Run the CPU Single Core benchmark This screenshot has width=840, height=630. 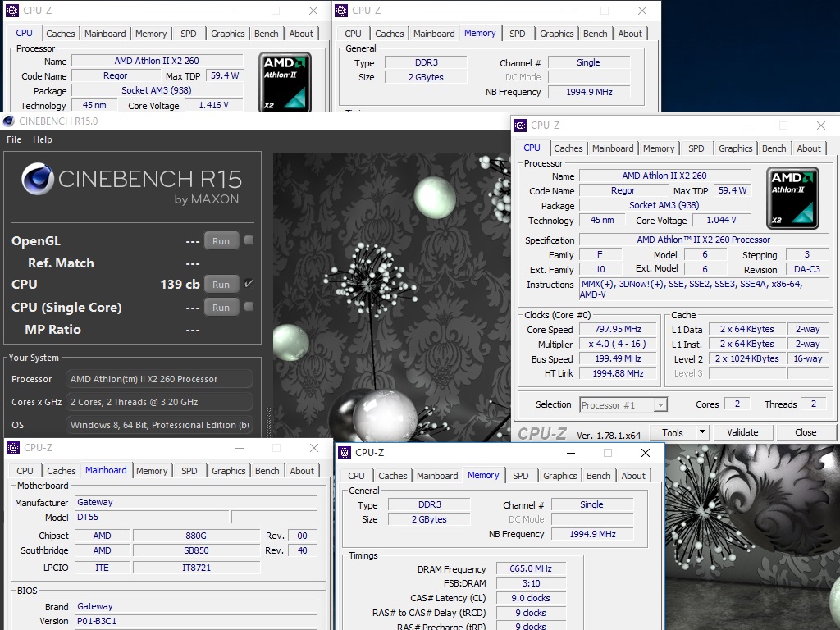click(x=221, y=308)
